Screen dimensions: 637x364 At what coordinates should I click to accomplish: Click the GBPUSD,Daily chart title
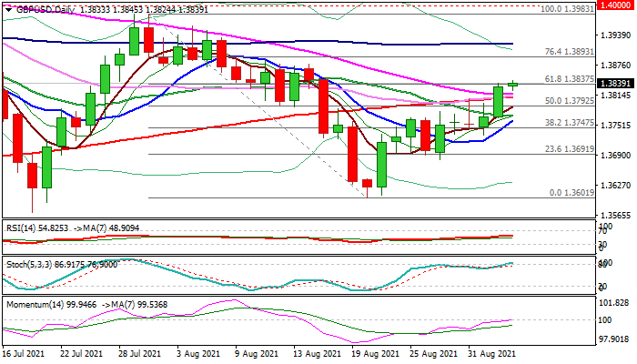[x=40, y=7]
